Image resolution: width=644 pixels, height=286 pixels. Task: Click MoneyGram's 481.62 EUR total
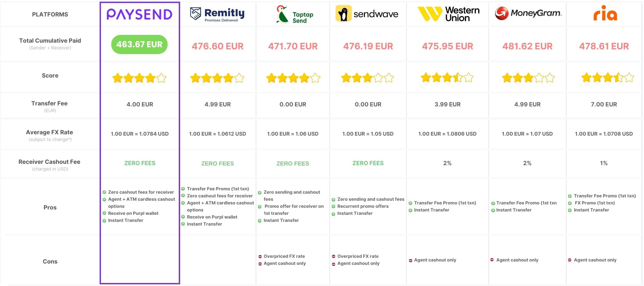527,46
